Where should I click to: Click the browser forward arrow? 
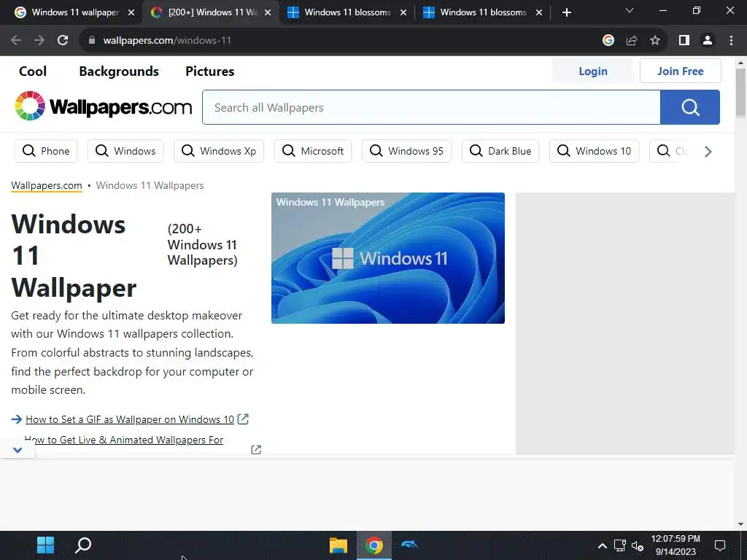[x=39, y=41]
